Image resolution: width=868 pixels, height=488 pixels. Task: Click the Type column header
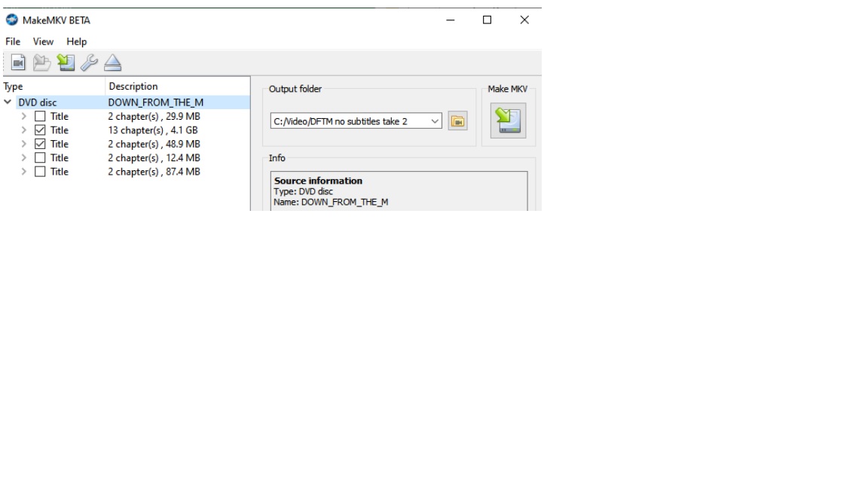point(14,87)
